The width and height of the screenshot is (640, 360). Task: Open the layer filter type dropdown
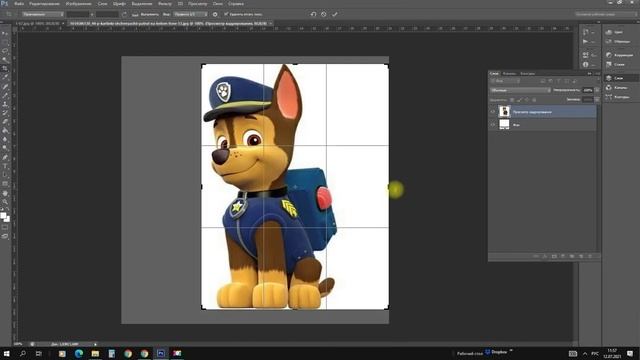coord(505,81)
